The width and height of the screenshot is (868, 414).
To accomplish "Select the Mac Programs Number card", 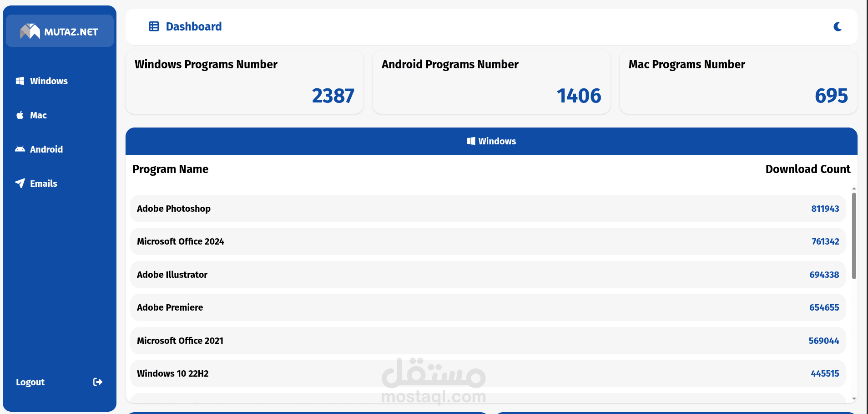I will coord(738,82).
